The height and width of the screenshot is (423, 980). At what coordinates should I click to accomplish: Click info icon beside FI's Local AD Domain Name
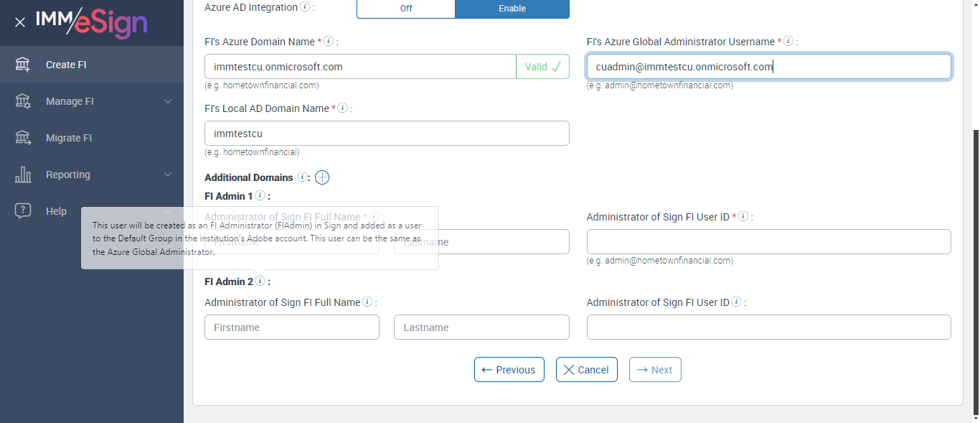click(x=343, y=108)
